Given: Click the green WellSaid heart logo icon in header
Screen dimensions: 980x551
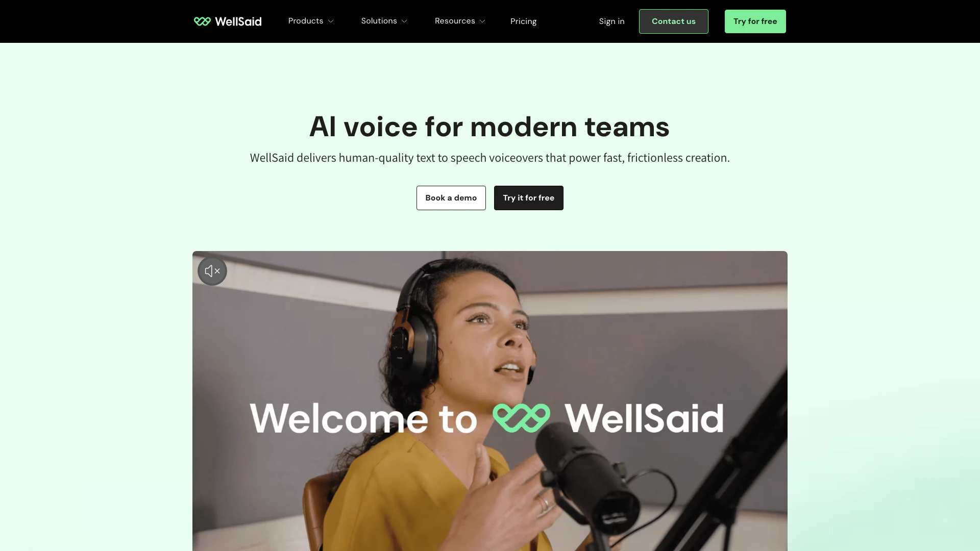Looking at the screenshot, I should pyautogui.click(x=202, y=21).
